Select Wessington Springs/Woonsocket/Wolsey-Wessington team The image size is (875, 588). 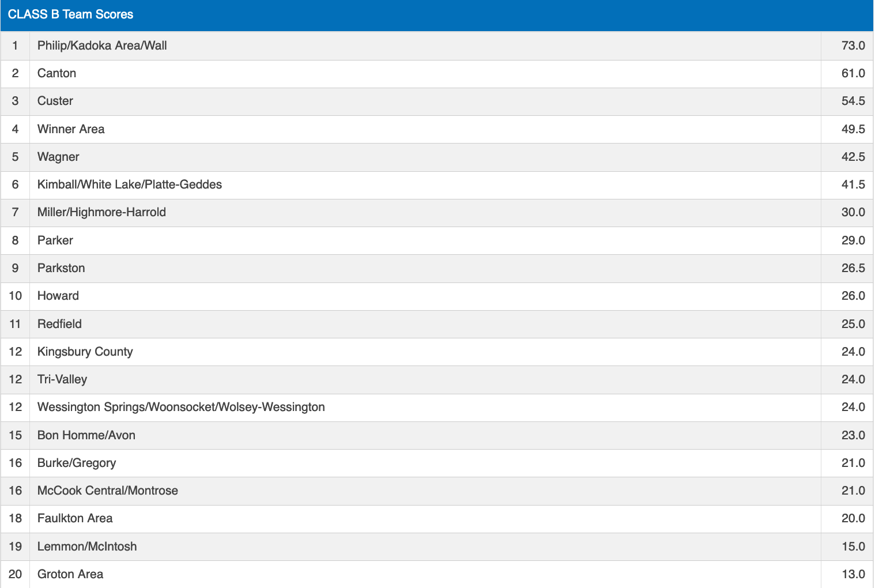pos(181,407)
